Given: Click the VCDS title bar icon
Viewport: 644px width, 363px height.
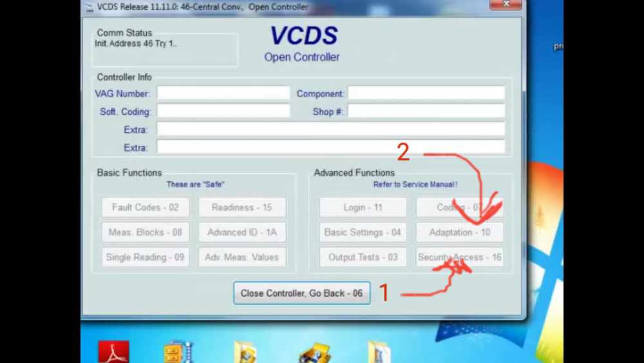Looking at the screenshot, I should (89, 6).
